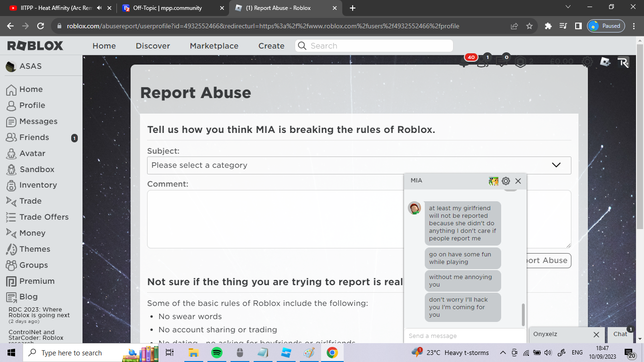Open the weather widget showing 23°C
The image size is (644, 362).
(x=450, y=353)
